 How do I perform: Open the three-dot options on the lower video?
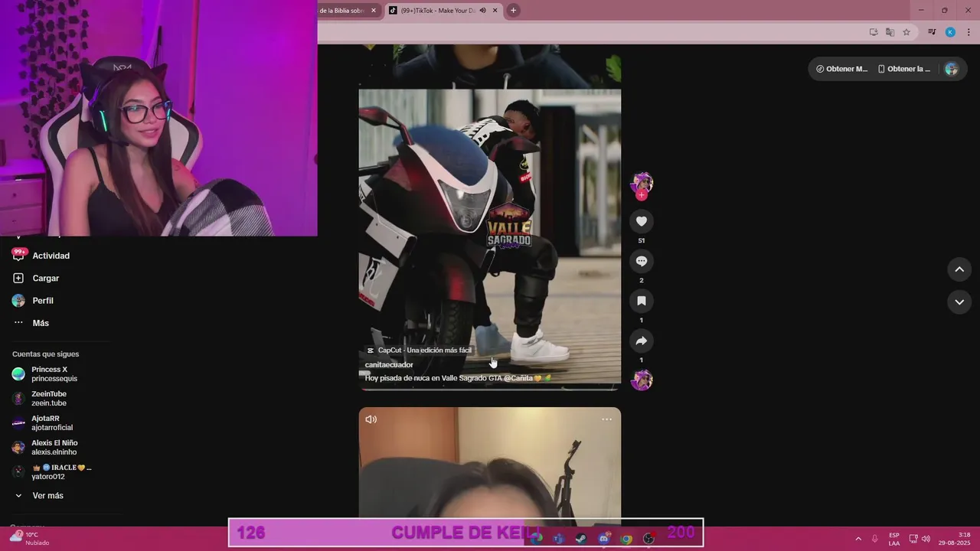point(606,419)
